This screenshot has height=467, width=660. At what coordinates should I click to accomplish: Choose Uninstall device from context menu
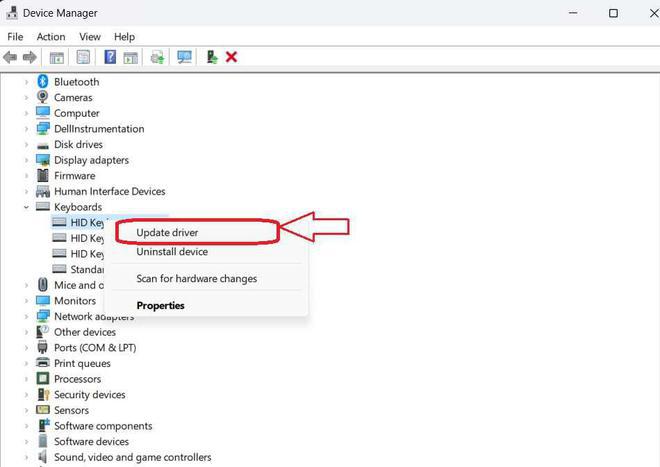tap(172, 252)
